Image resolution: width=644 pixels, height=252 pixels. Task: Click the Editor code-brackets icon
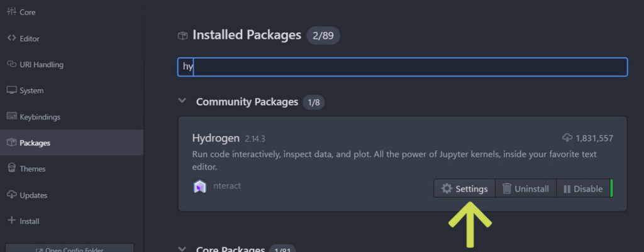(x=11, y=38)
